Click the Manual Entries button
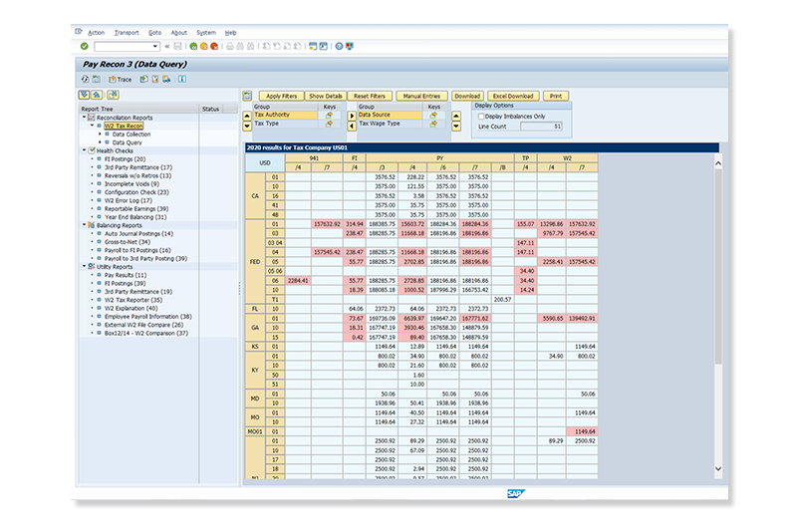 coord(421,96)
